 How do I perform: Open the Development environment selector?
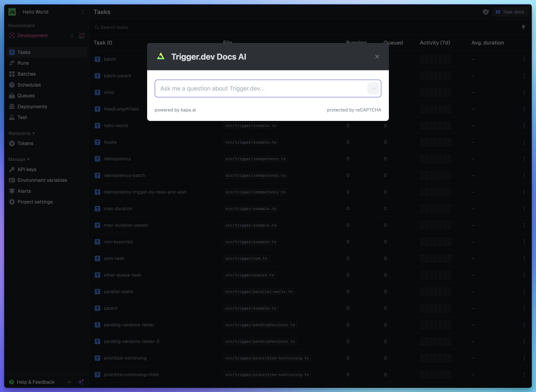(41, 36)
